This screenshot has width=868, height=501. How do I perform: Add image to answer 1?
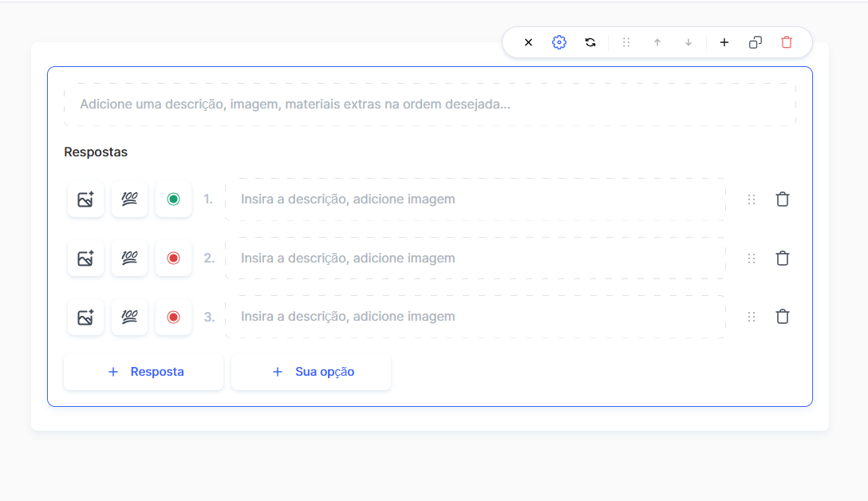pos(85,199)
